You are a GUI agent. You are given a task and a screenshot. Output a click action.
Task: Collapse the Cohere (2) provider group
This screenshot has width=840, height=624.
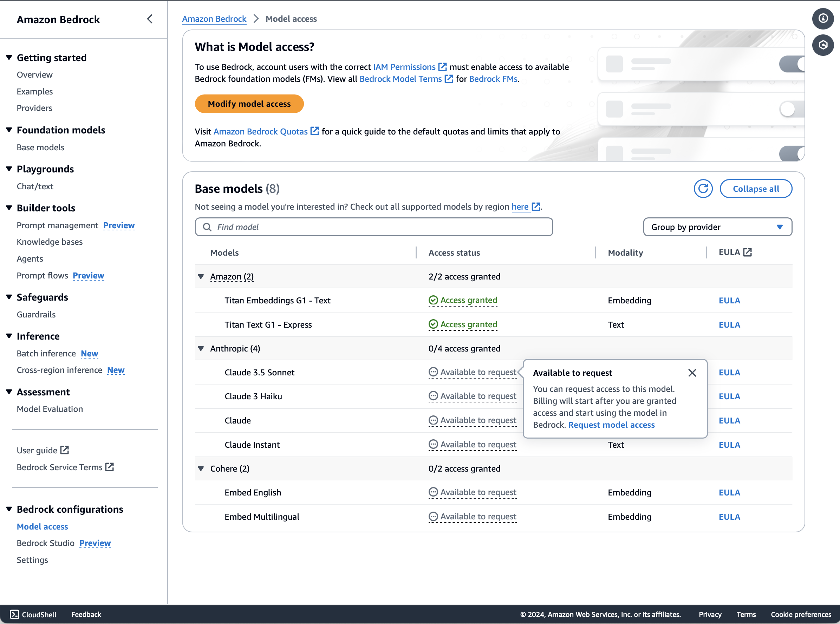pyautogui.click(x=201, y=468)
